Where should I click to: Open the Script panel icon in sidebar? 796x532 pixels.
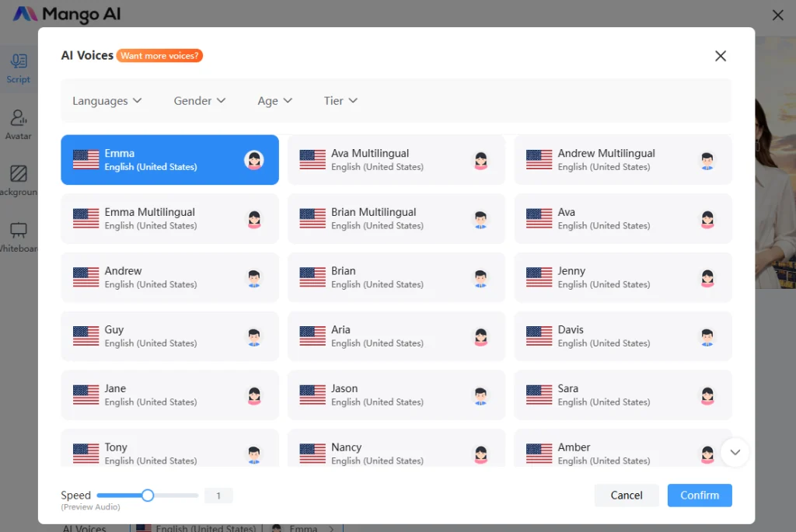(x=19, y=62)
